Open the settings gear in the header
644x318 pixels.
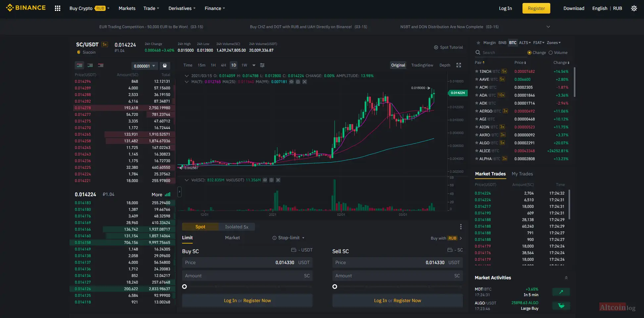pyautogui.click(x=634, y=8)
